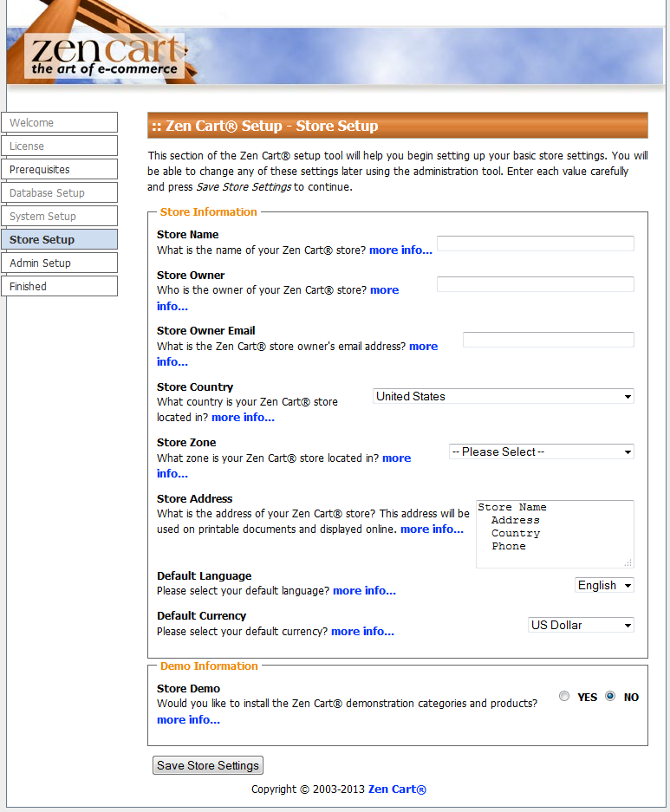The height and width of the screenshot is (812, 670).
Task: Click the Store Address textarea resize grip
Action: [628, 562]
